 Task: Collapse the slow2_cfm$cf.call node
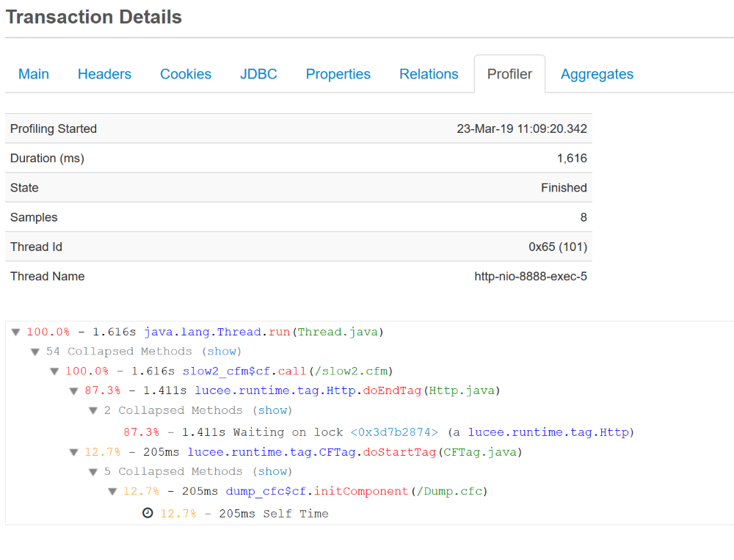(x=54, y=371)
